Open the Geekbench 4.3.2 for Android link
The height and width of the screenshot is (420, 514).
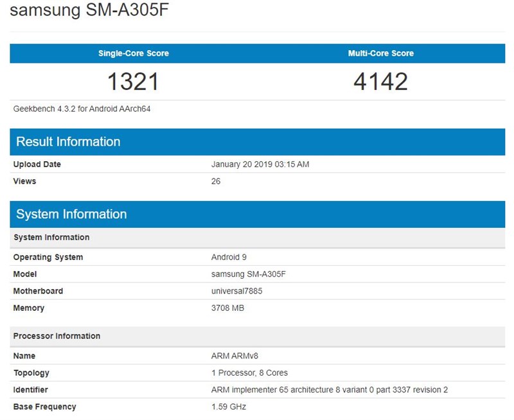point(71,109)
